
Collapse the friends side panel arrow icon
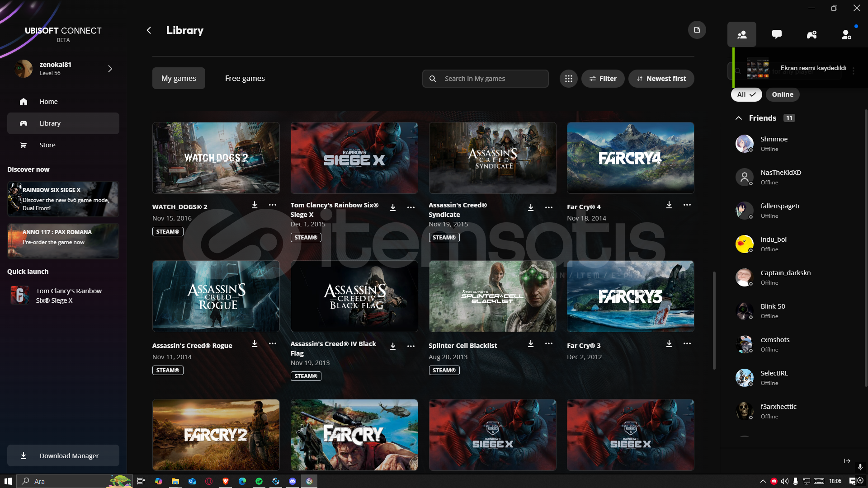[847, 461]
